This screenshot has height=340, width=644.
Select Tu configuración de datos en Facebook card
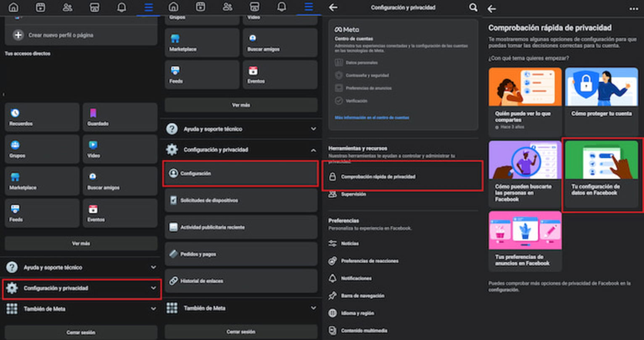(602, 174)
